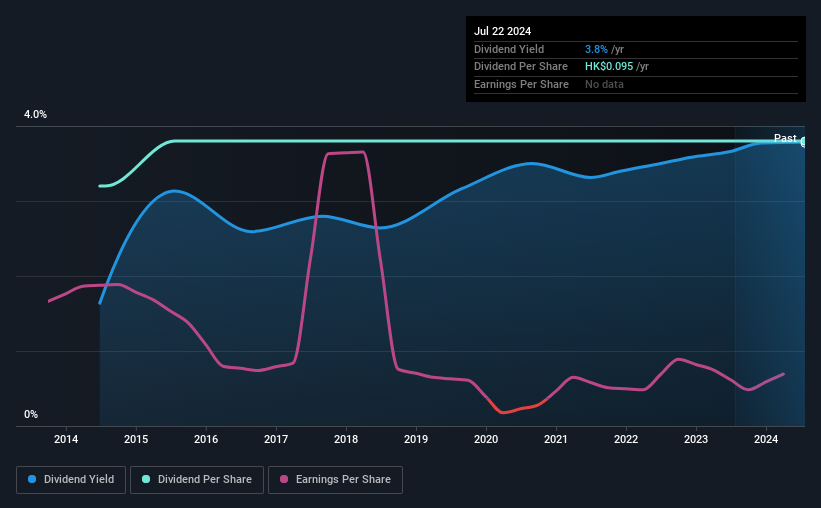The image size is (821, 508).
Task: Click the 2020 x-axis label
Action: pos(486,439)
